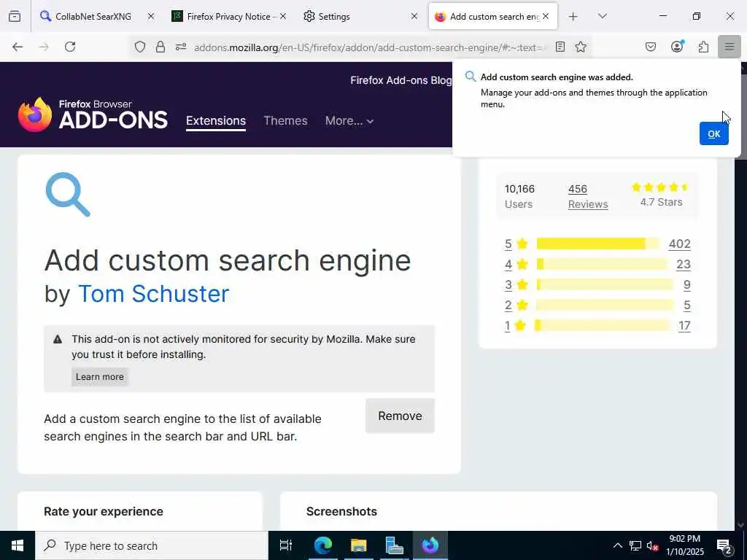The image size is (747, 560).
Task: Show hidden system tray icons
Action: click(x=617, y=545)
